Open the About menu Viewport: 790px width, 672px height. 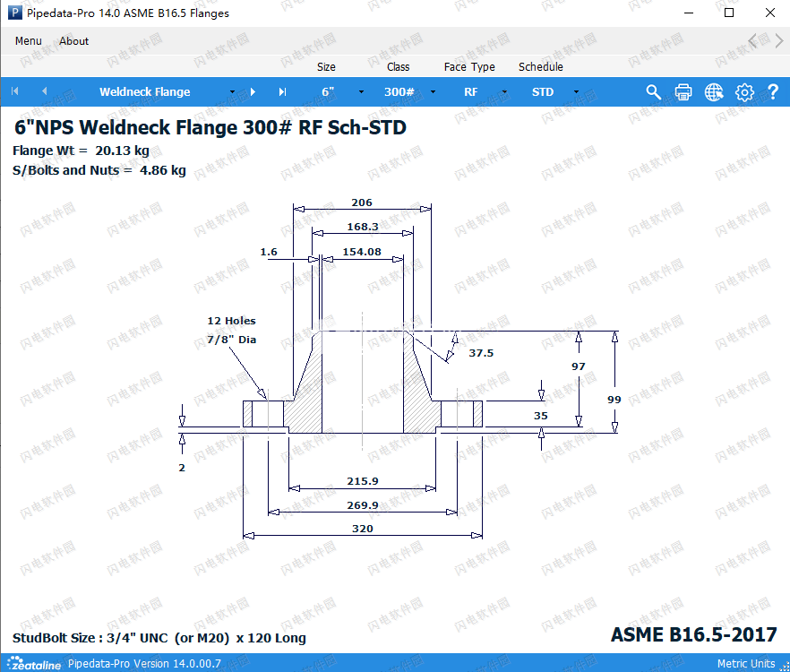(x=73, y=41)
